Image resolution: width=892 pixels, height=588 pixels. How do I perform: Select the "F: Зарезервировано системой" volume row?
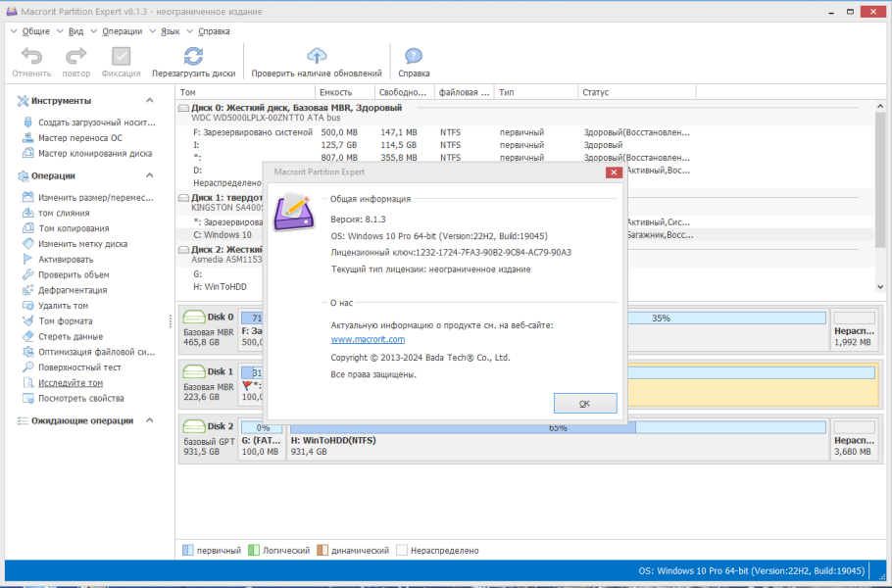pyautogui.click(x=441, y=132)
